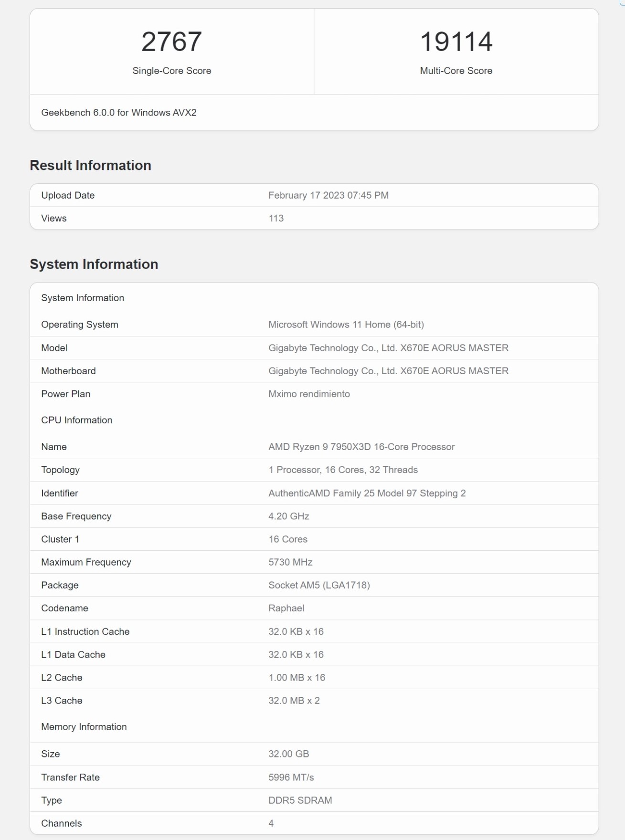Click the Size label
The width and height of the screenshot is (625, 840).
51,754
